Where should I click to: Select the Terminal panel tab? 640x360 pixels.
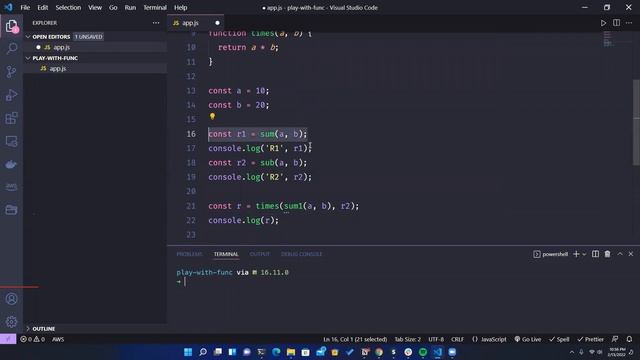click(226, 254)
